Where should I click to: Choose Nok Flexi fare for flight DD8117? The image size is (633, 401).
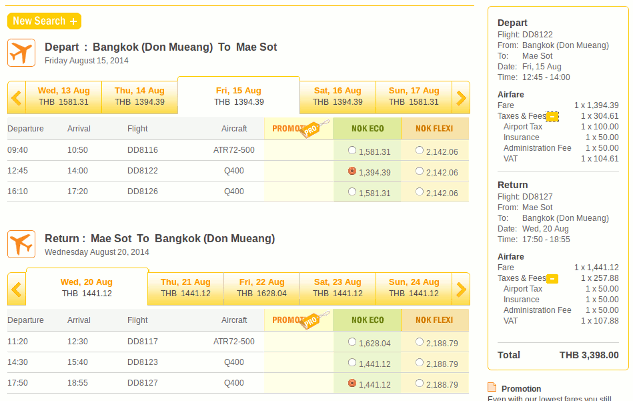coord(419,342)
